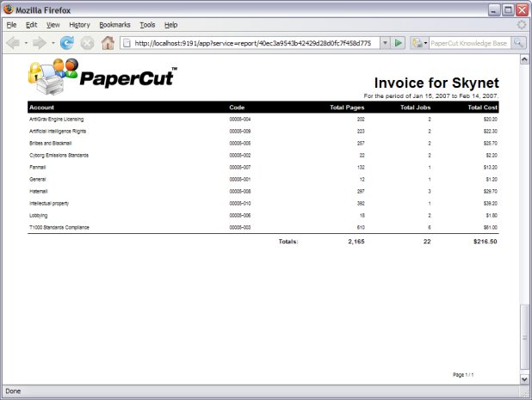Click code 00005-010
The width and height of the screenshot is (532, 400).
coord(240,203)
